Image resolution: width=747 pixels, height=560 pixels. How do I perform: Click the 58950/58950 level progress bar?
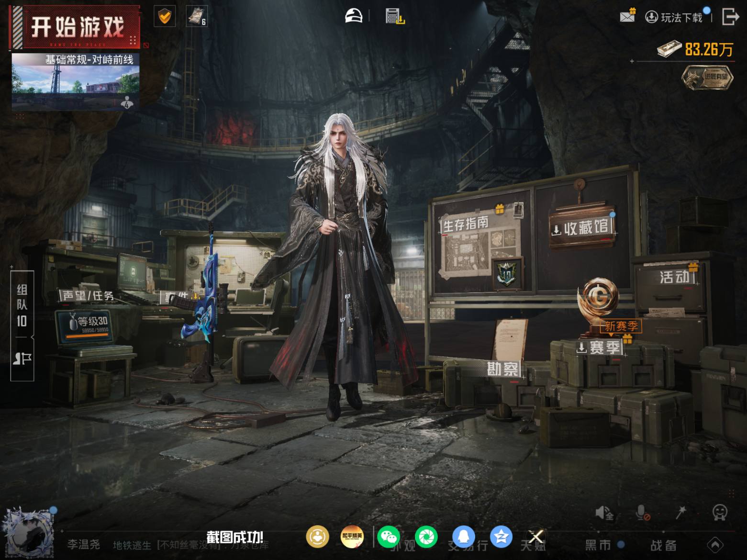[x=88, y=336]
